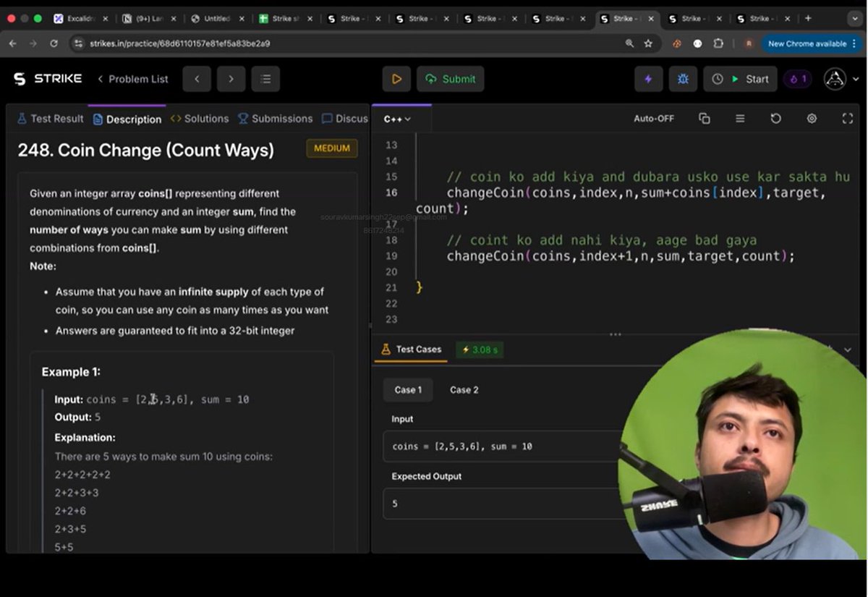Click the test case Input field
The image size is (868, 597).
click(x=503, y=446)
